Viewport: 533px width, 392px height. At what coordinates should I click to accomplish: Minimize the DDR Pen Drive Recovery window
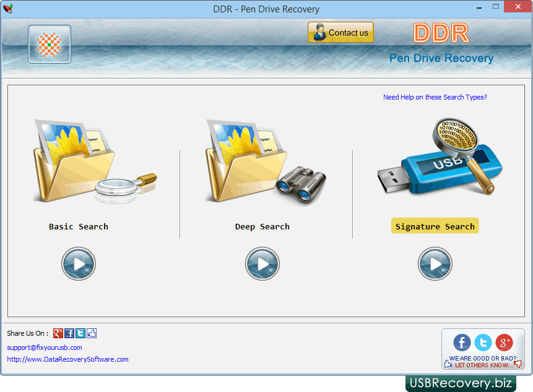pyautogui.click(x=479, y=7)
